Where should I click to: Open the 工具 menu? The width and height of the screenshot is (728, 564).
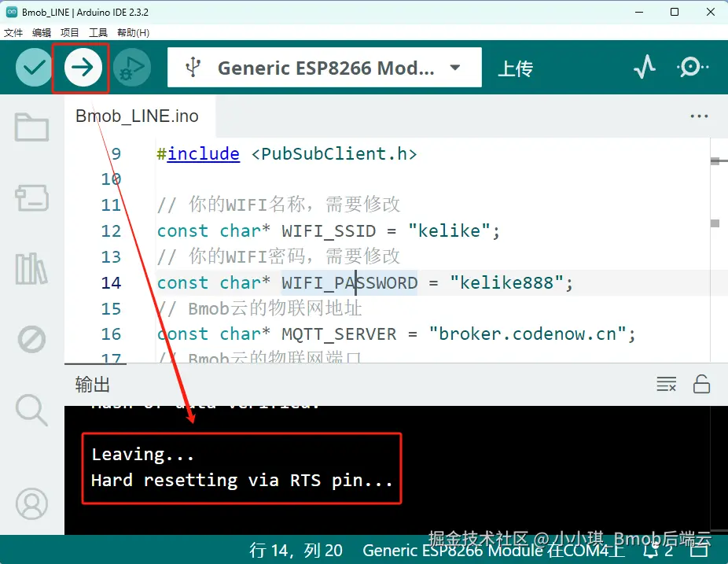(98, 32)
